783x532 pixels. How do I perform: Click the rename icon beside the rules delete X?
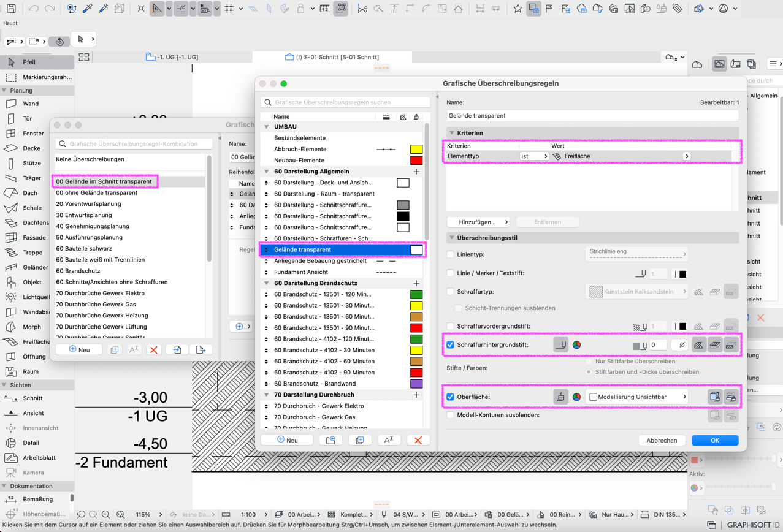(389, 440)
